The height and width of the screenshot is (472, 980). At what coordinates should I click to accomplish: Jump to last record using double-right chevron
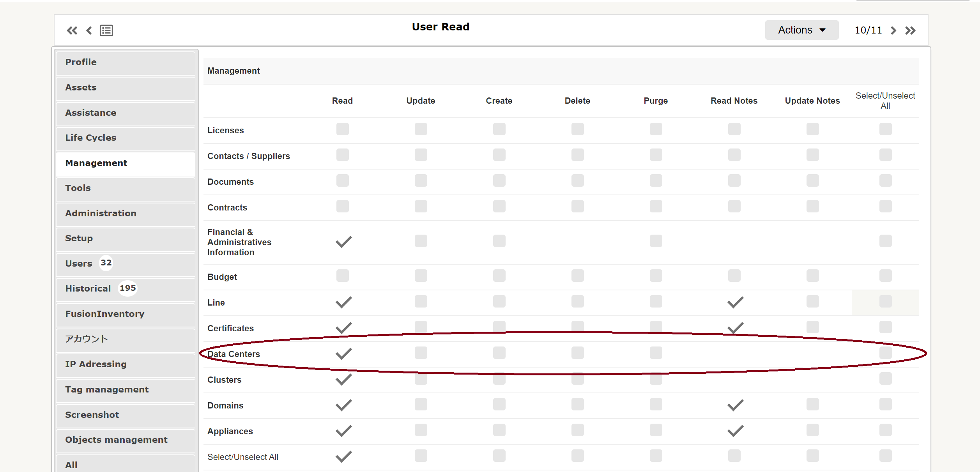[911, 30]
